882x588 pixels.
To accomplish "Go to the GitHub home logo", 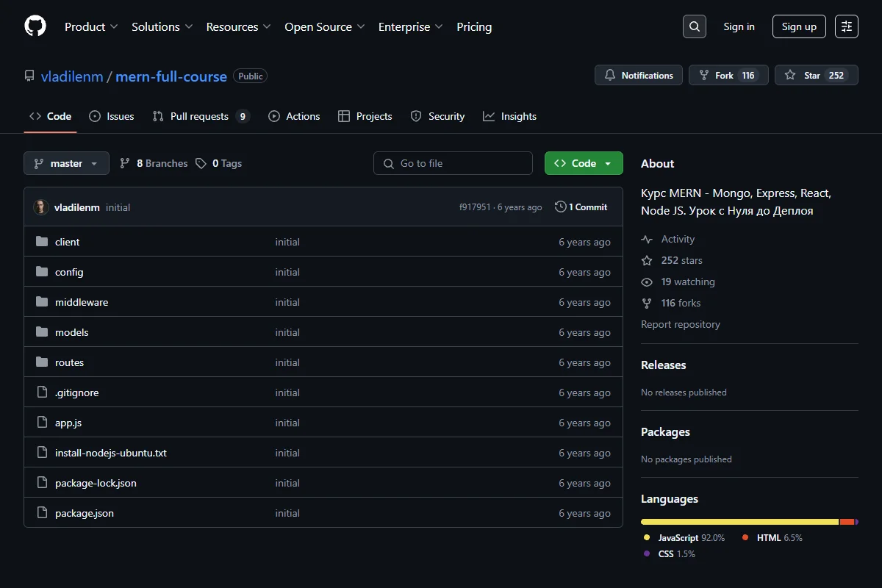I will click(35, 26).
